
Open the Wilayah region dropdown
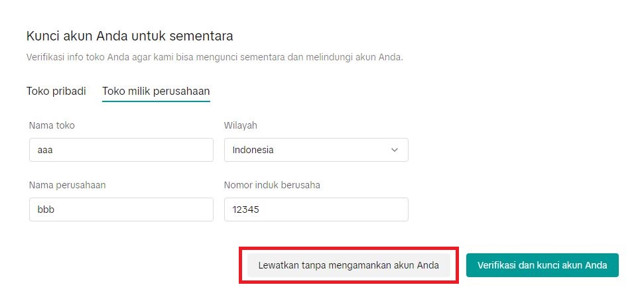[316, 150]
